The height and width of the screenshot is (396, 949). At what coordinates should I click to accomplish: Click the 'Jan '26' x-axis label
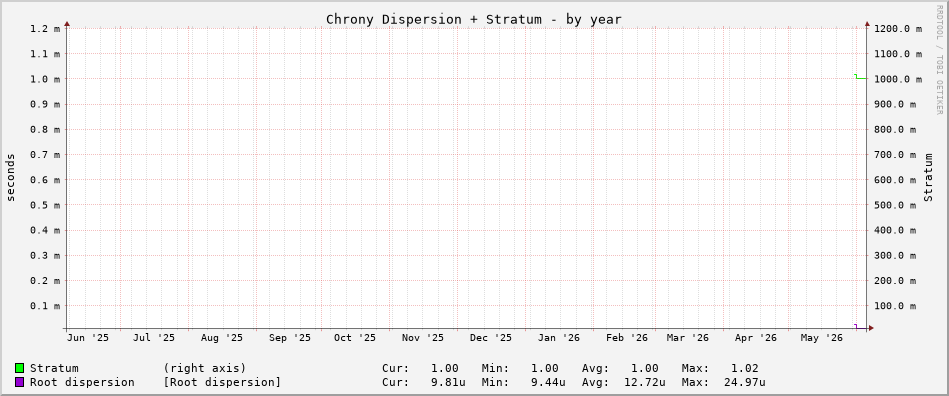(x=559, y=338)
